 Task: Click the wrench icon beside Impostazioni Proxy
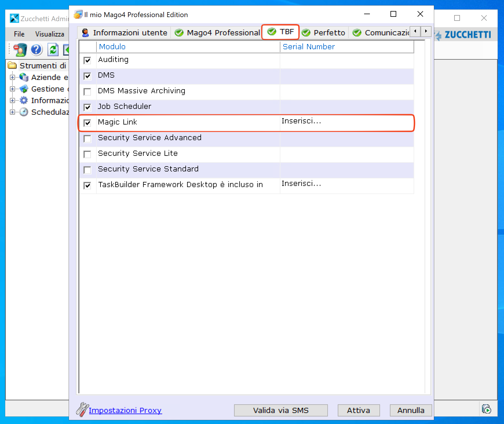pos(82,410)
